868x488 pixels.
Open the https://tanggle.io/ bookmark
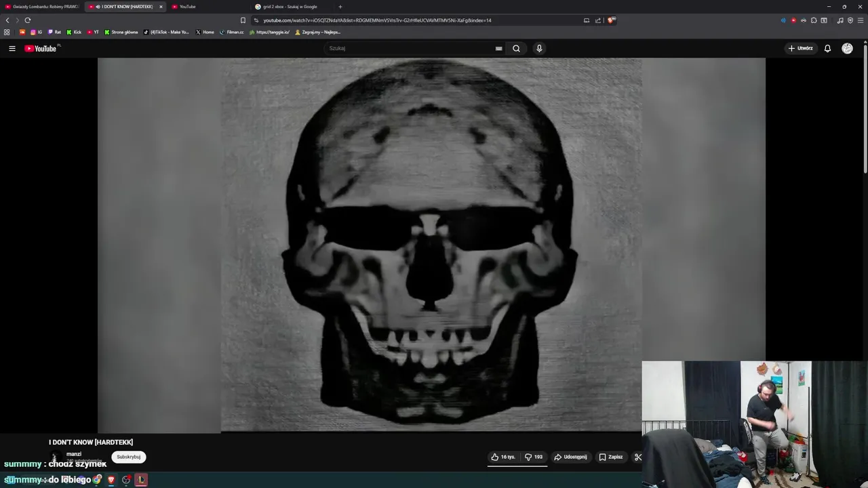click(269, 32)
